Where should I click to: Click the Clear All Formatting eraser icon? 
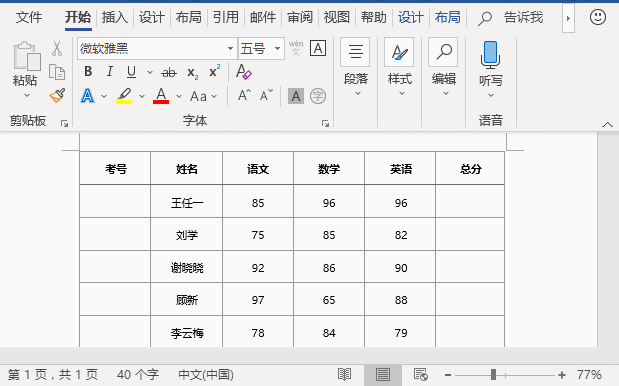pyautogui.click(x=244, y=72)
